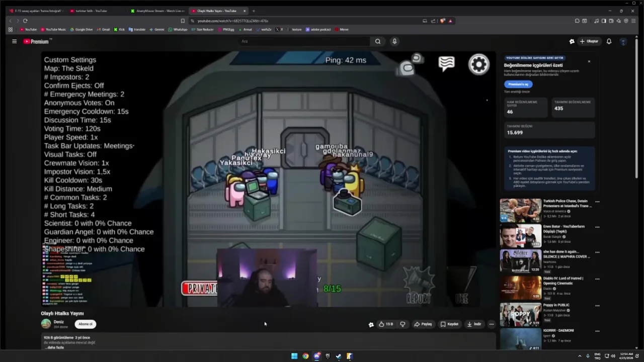
Task: Click the Oluştur create button
Action: pos(589,41)
